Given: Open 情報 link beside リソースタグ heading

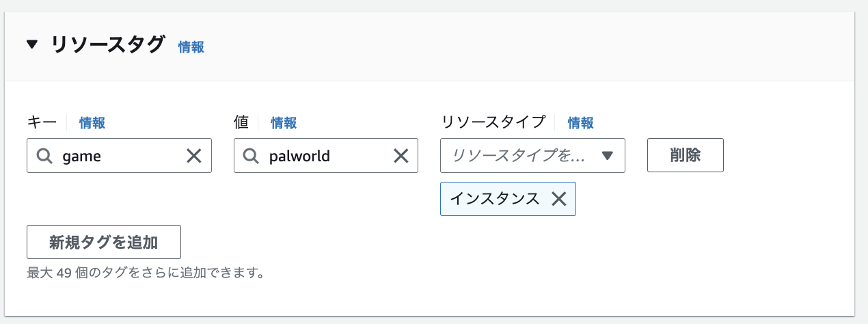Looking at the screenshot, I should pyautogui.click(x=191, y=46).
